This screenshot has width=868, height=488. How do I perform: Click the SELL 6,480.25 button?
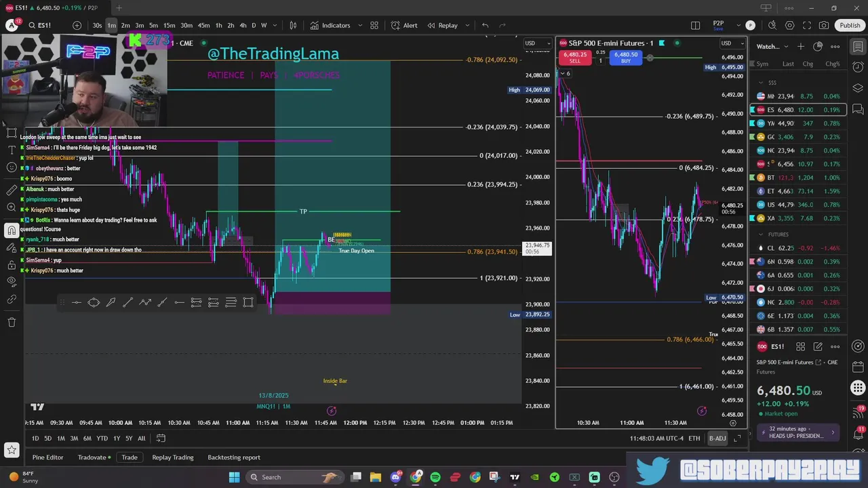click(x=574, y=58)
